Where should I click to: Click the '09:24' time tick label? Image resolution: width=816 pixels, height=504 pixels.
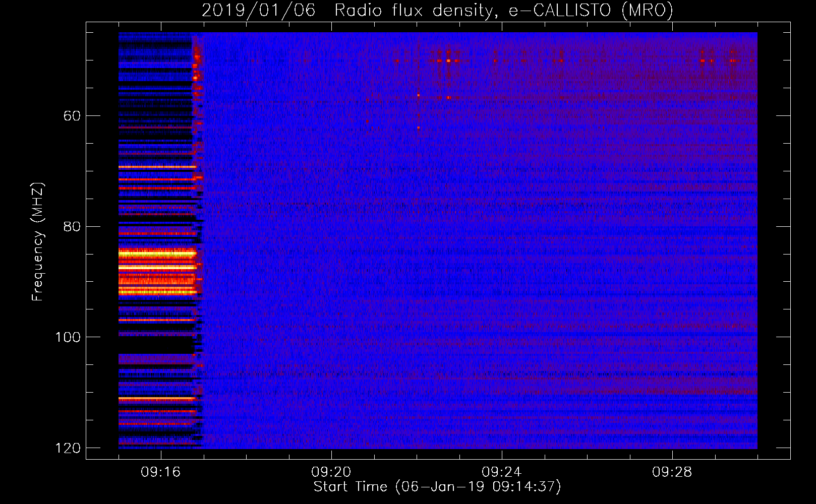click(502, 472)
